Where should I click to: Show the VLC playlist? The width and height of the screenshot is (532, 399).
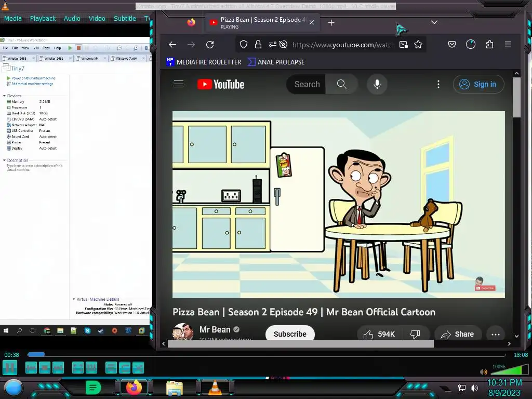pyautogui.click(x=111, y=368)
